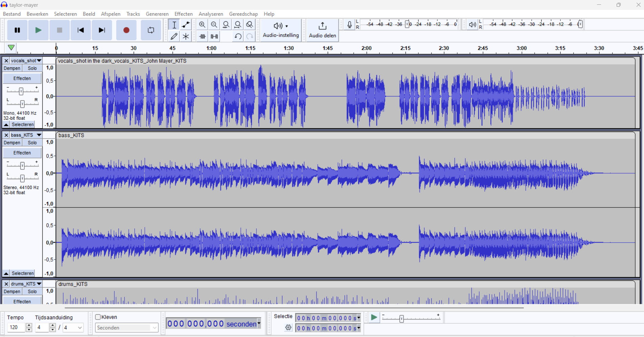
Task: Toggle the Loop playback button
Action: pyautogui.click(x=151, y=30)
